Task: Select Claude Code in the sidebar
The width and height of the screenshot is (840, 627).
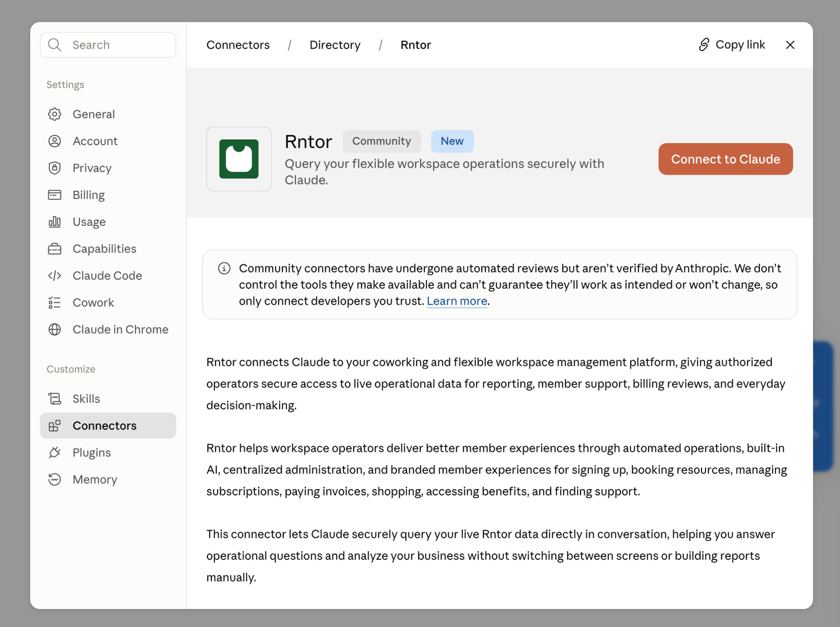Action: [108, 276]
